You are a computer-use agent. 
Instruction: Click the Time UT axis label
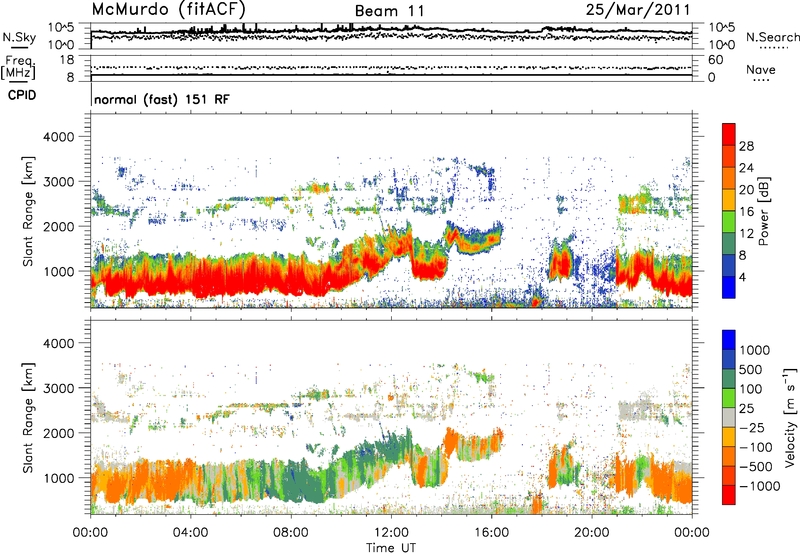coord(391,547)
